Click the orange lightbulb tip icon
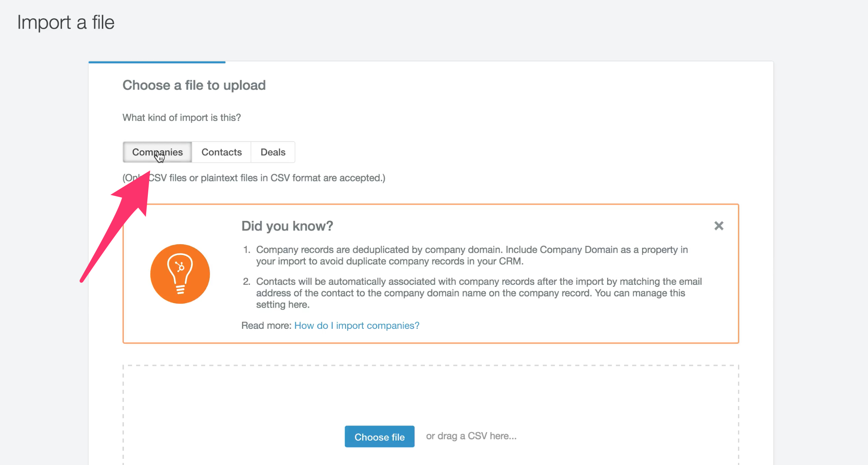This screenshot has width=868, height=465. [180, 274]
